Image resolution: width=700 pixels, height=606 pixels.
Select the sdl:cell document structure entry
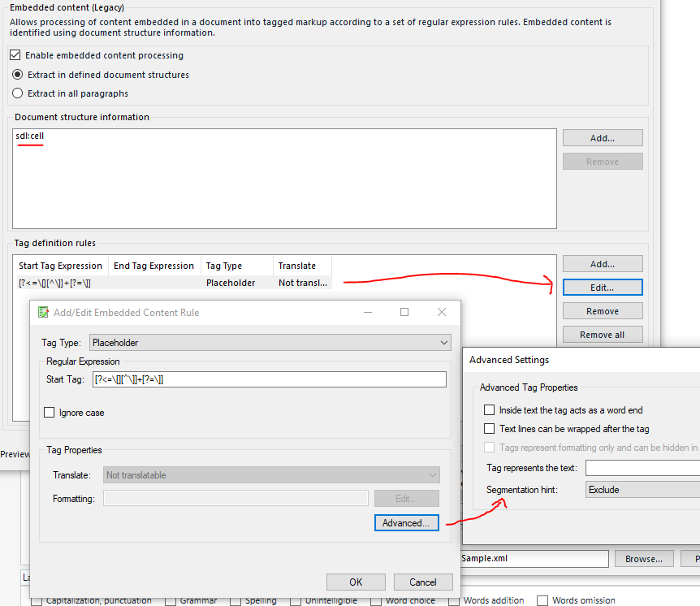pyautogui.click(x=30, y=136)
